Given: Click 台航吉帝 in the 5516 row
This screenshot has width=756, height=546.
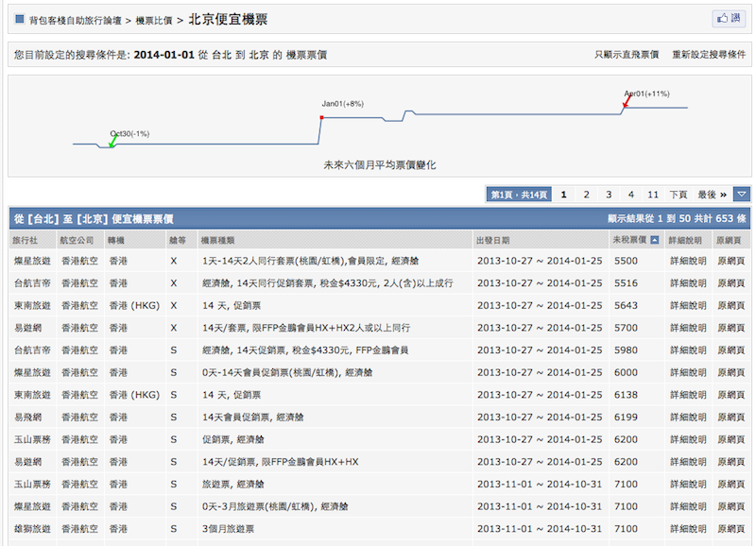Looking at the screenshot, I should tap(32, 282).
